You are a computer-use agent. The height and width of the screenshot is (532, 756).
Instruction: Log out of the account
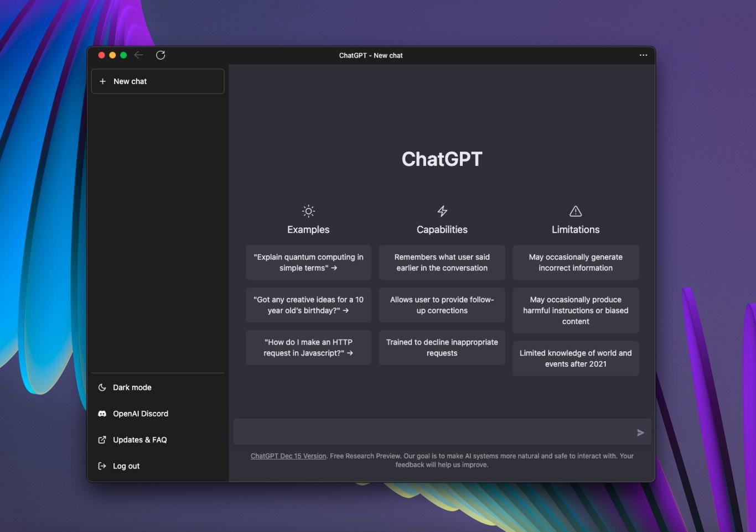(x=158, y=466)
